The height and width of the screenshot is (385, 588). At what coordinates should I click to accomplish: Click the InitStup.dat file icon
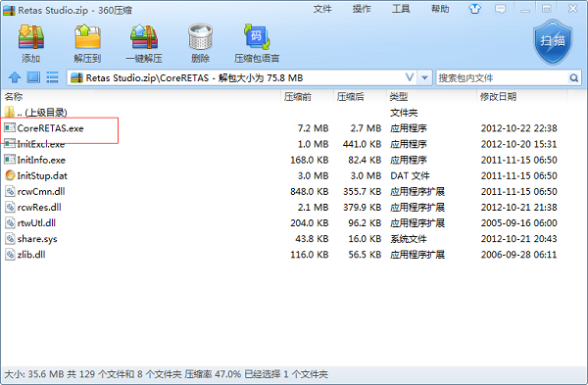pyautogui.click(x=10, y=175)
